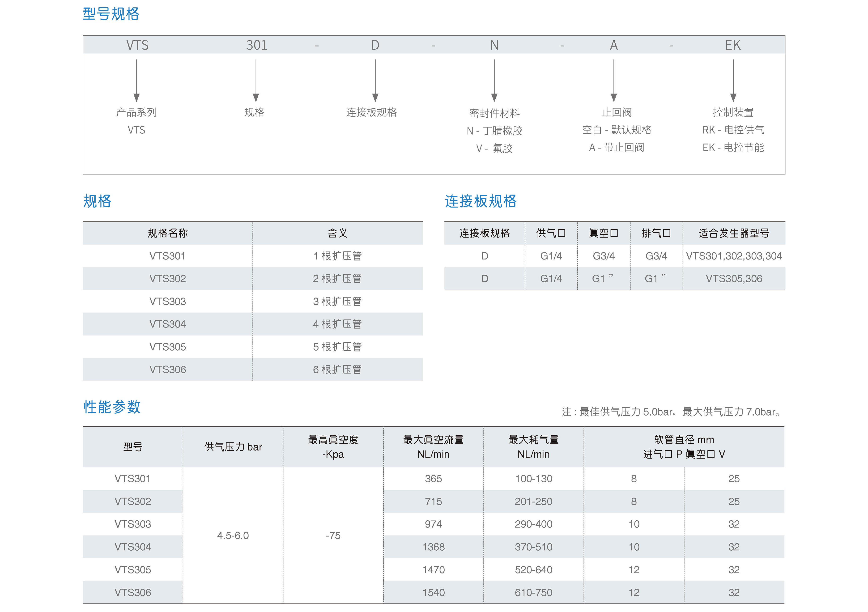The image size is (868, 612).
Task: Select the 排气口 column header
Action: (656, 233)
